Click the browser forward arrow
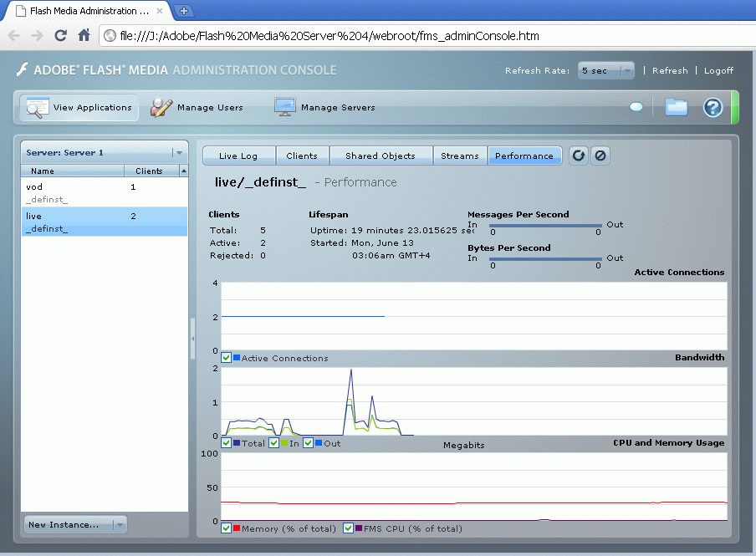 pos(37,36)
